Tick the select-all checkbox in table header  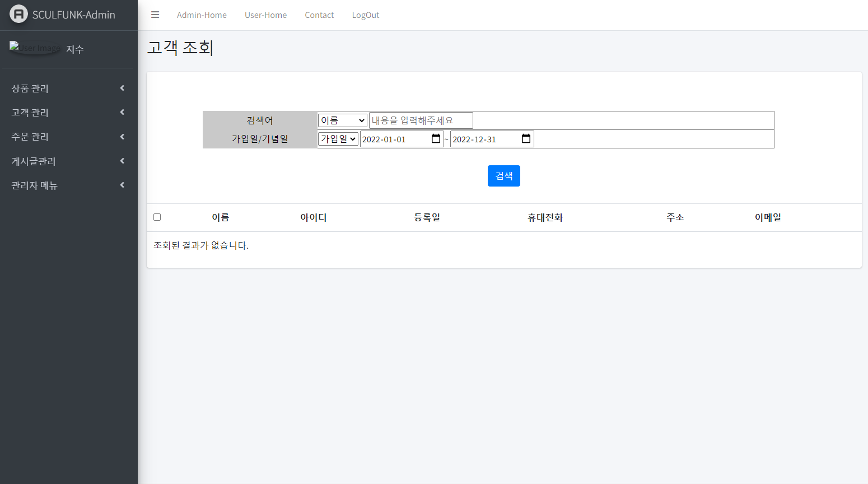pyautogui.click(x=157, y=217)
